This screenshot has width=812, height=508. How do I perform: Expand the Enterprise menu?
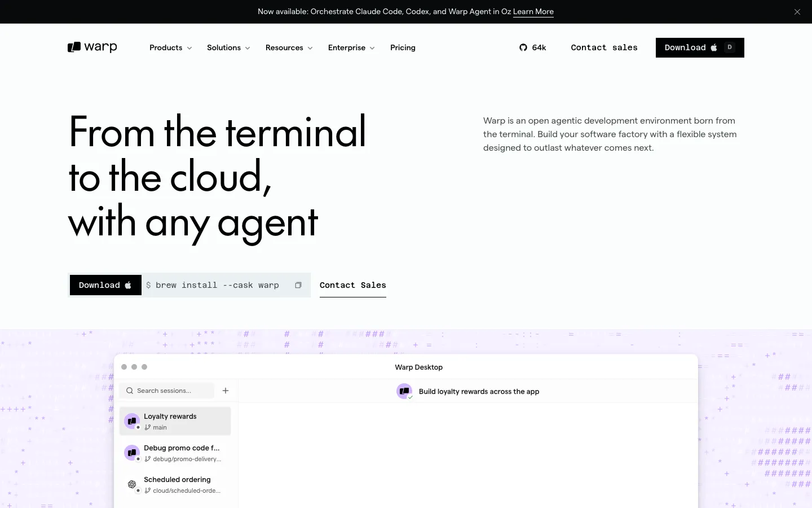[x=351, y=48]
